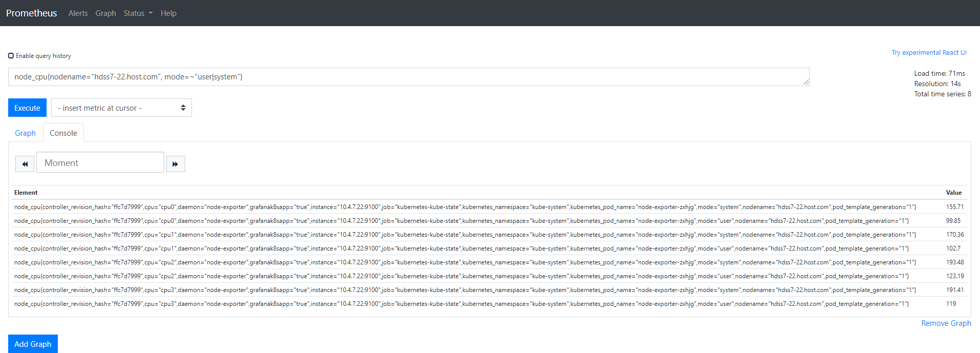Screen dimensions: 980x353
Task: Open the Help navigation item
Action: pyautogui.click(x=168, y=13)
